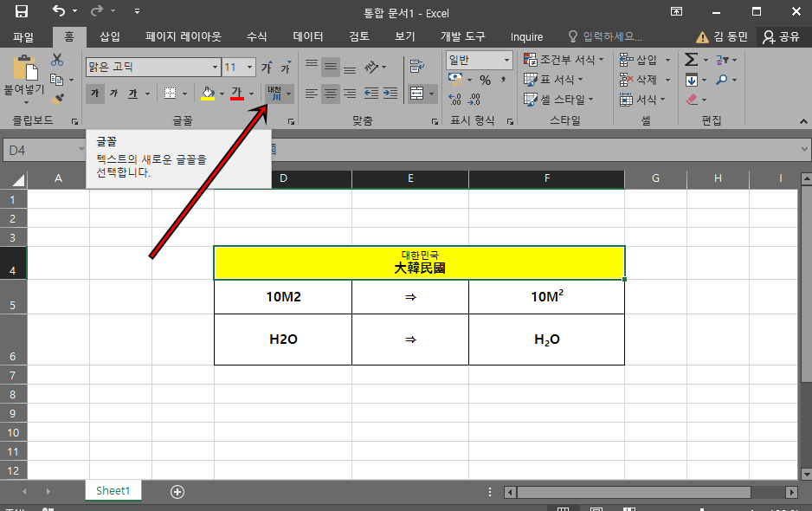Viewport: 812px width, 511px height.
Task: Add new sheet with plus icon
Action: point(177,492)
